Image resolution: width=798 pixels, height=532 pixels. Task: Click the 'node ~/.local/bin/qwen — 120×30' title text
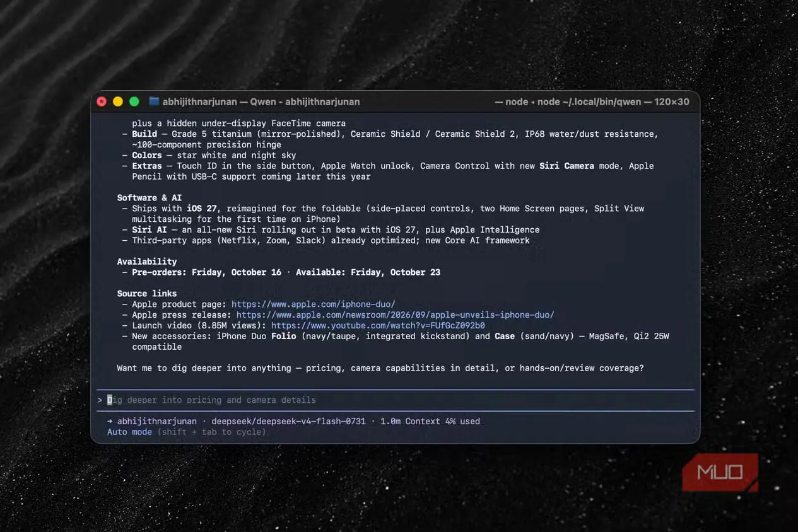pos(613,101)
